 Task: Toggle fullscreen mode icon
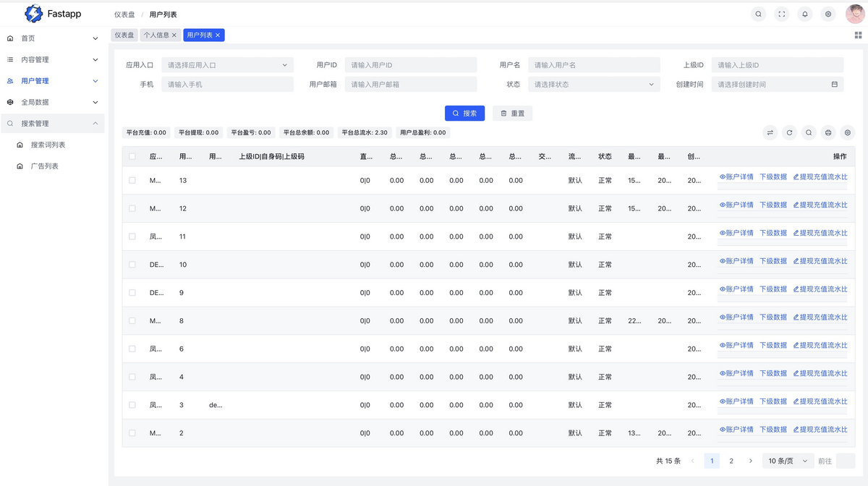coord(781,14)
